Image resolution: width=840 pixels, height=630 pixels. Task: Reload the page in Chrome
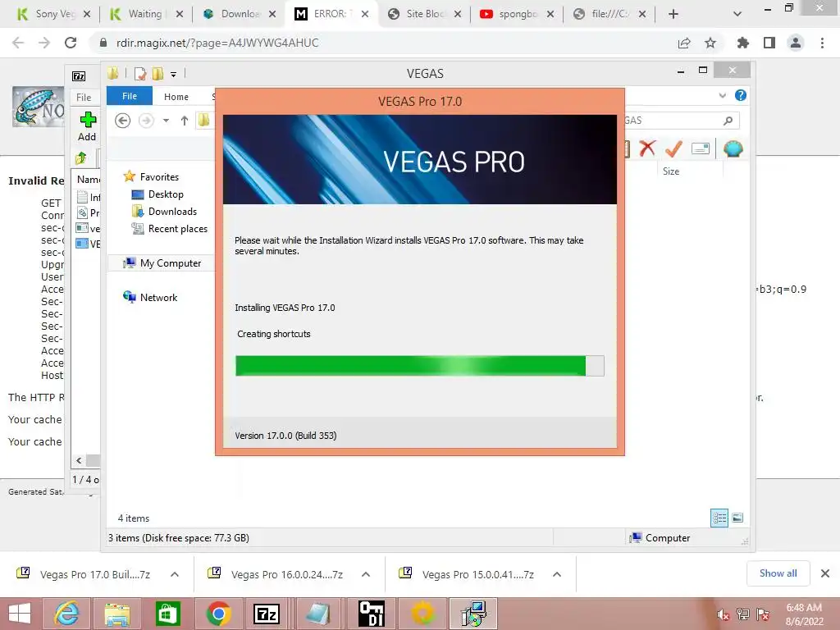[71, 43]
